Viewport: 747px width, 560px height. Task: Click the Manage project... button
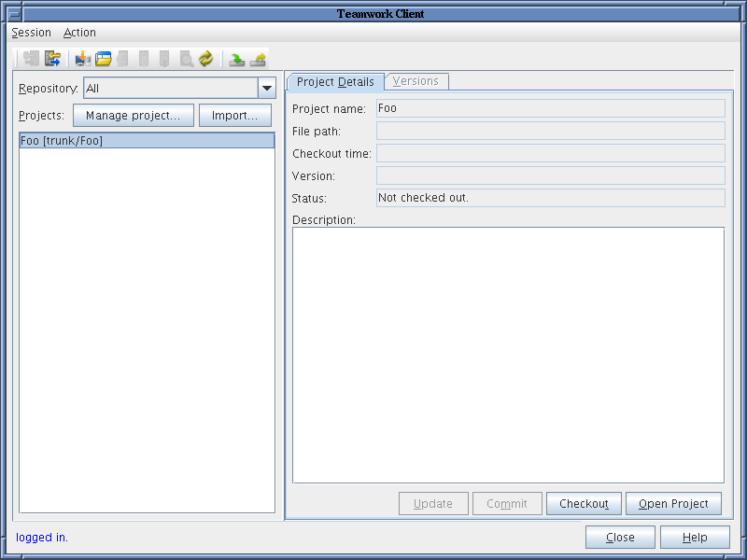pos(134,115)
